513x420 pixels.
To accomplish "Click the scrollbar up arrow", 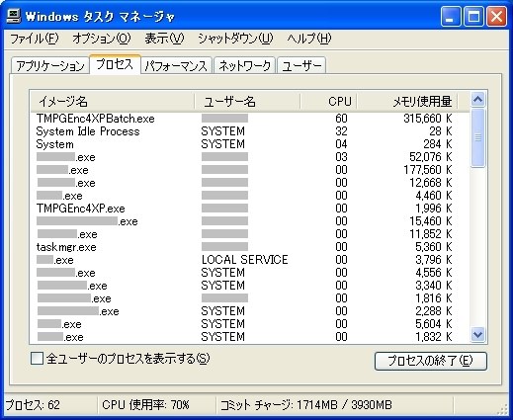I will (x=477, y=99).
